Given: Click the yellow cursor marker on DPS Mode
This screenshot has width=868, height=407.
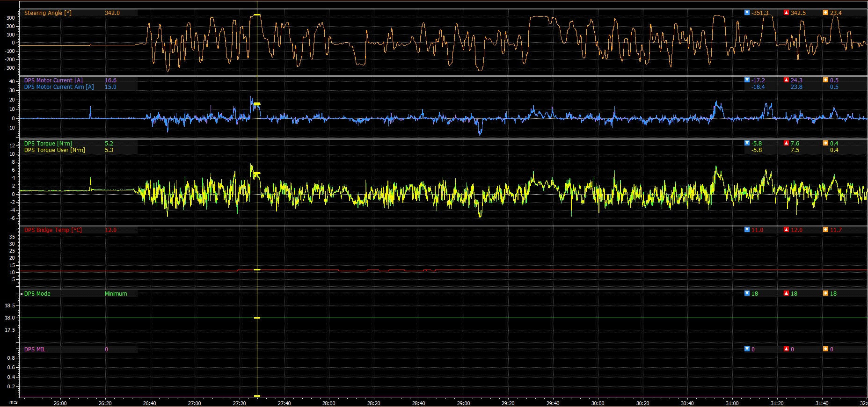Looking at the screenshot, I should tap(257, 318).
